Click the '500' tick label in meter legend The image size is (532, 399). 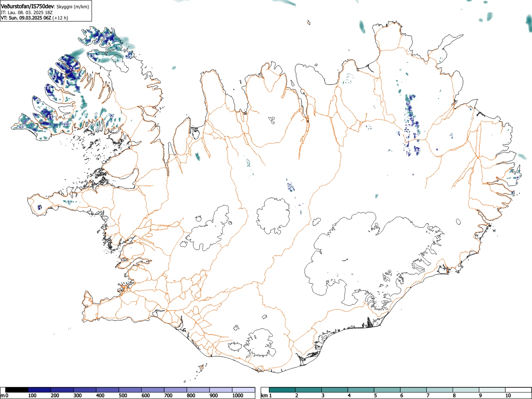pyautogui.click(x=123, y=396)
